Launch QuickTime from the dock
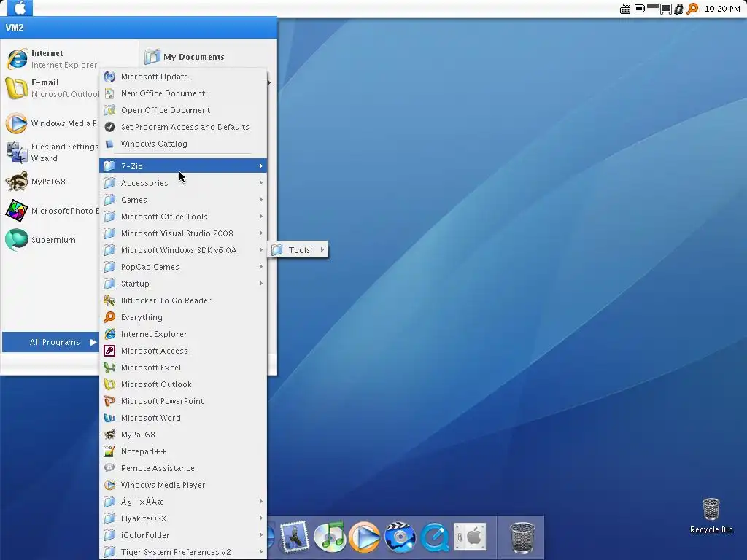This screenshot has width=747, height=560. [435, 537]
